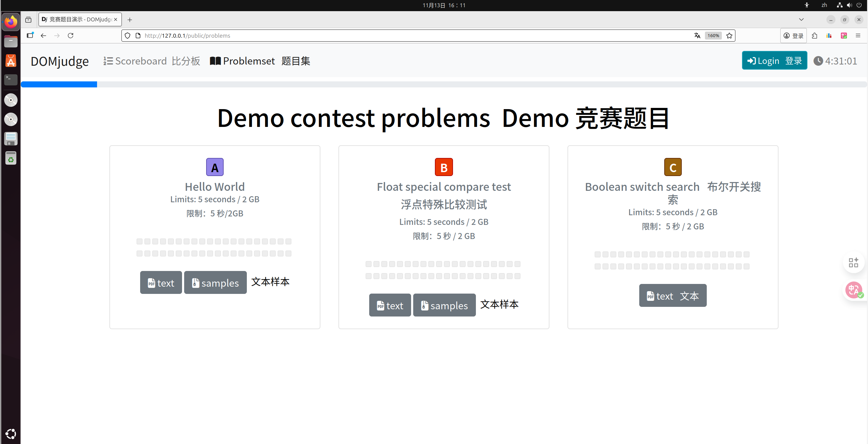This screenshot has height=444, width=868.
Task: Click the purple problem A badge
Action: pos(215,167)
